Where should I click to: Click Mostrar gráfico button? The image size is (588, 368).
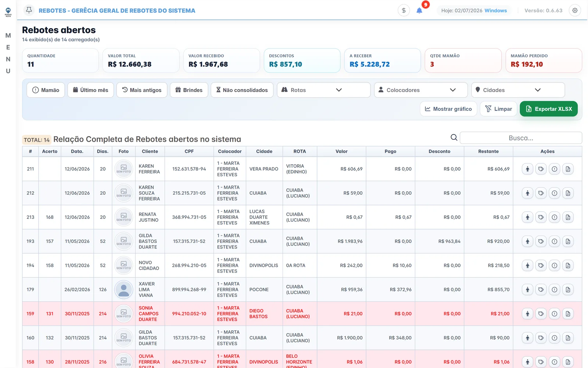pyautogui.click(x=448, y=109)
